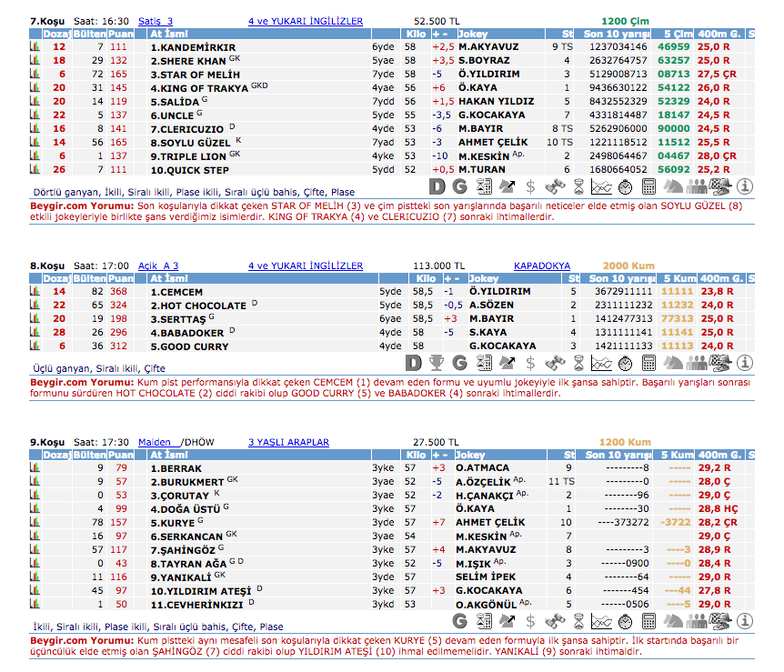
Task: Click the info icon in race 7
Action: [744, 186]
